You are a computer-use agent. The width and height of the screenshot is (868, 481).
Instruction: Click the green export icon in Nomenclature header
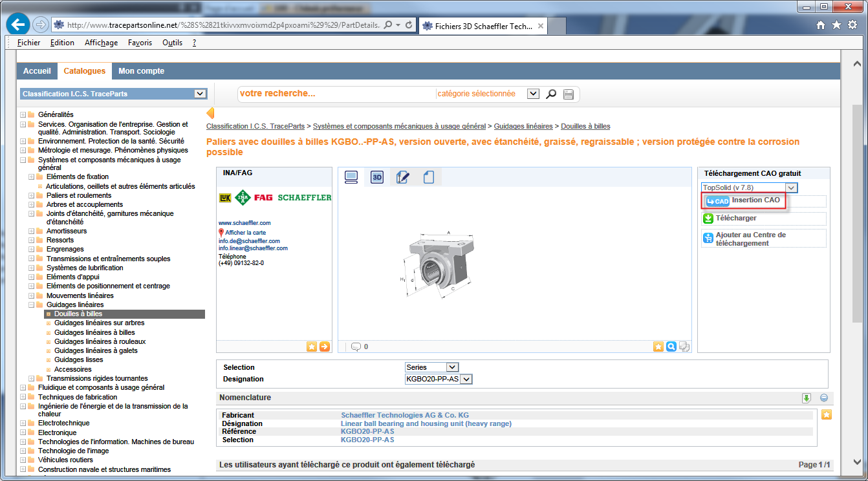click(807, 398)
